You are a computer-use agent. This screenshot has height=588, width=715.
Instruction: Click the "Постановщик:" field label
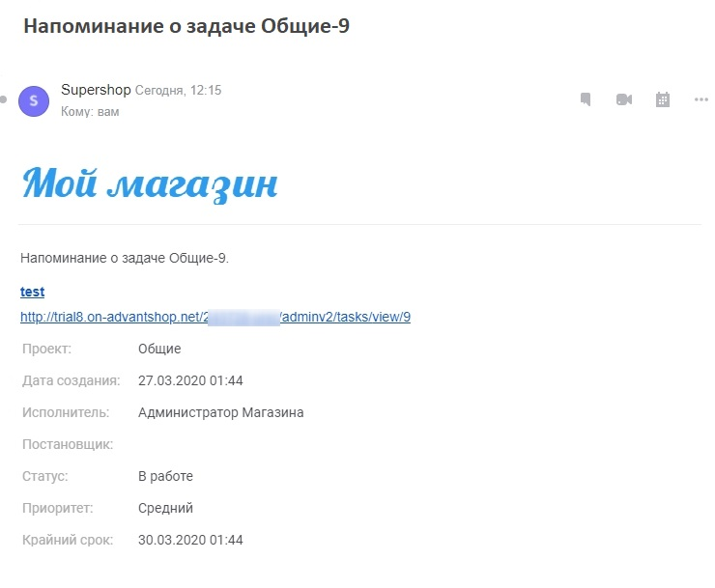68,444
